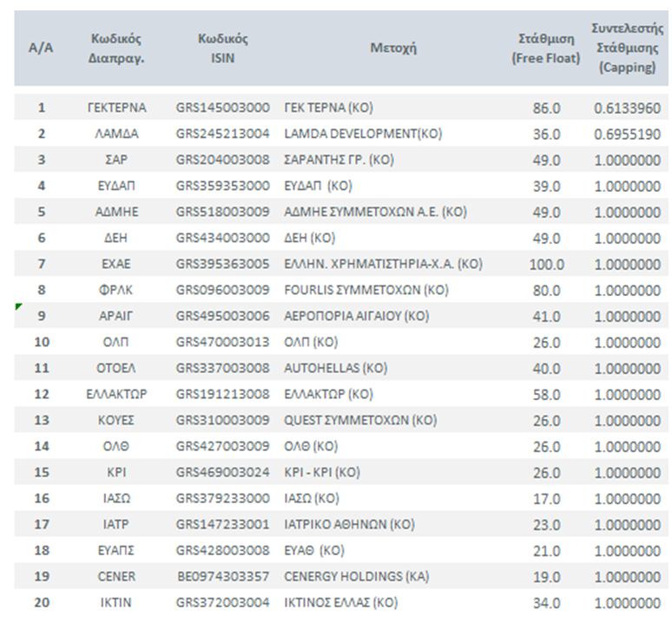Select the ticker cell ΛΑΜΔΑ

pos(116,134)
